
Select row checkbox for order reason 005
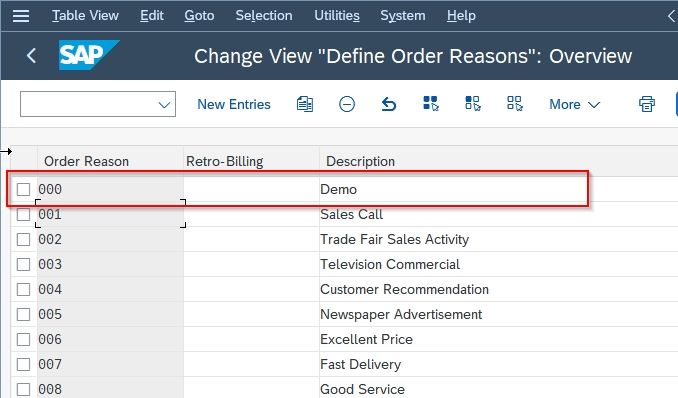coord(23,314)
